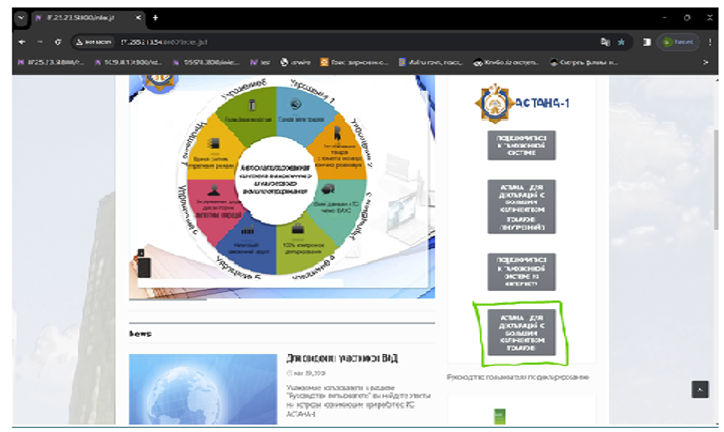Click the orange wheel segment

coord(340,150)
